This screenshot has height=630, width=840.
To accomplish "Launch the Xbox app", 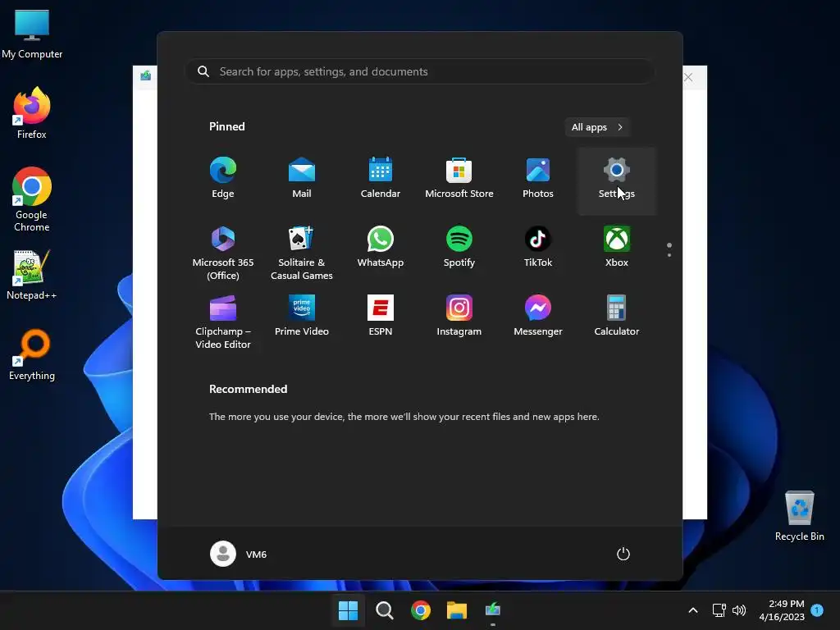I will pos(617,248).
